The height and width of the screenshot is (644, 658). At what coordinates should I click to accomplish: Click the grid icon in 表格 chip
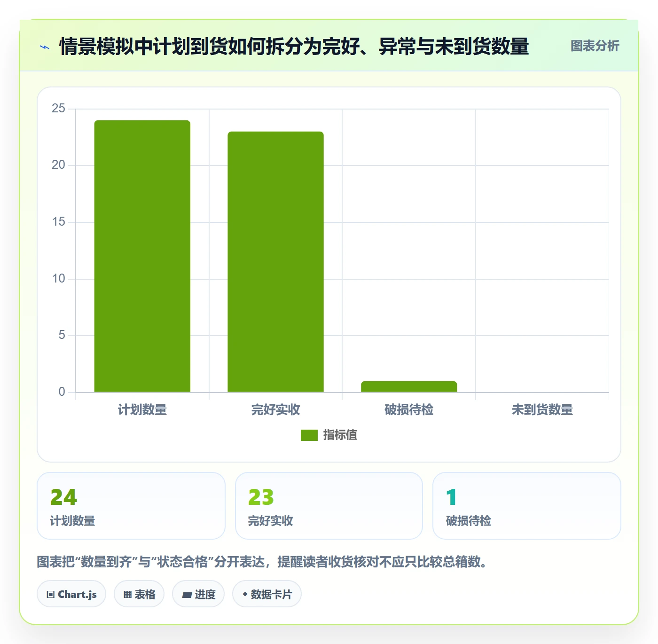(x=127, y=595)
